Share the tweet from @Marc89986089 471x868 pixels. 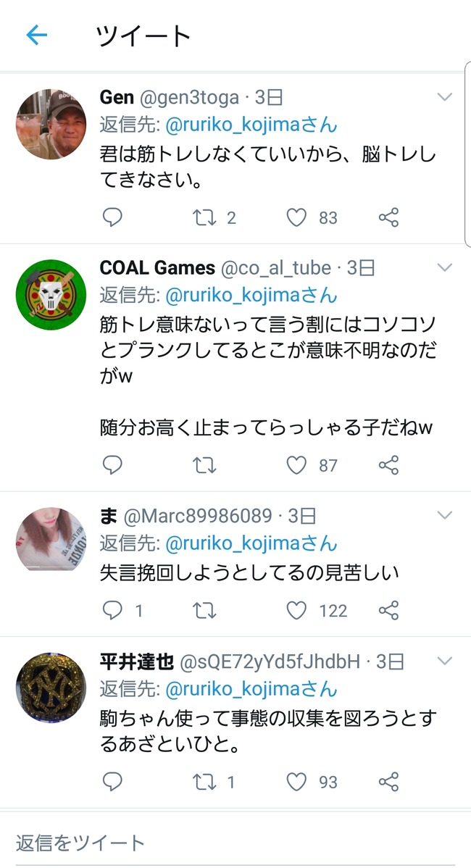click(x=388, y=611)
